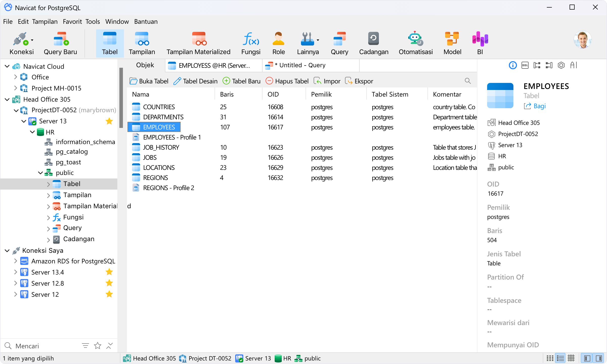Open the Otomatisasi automation icon
607x364 pixels.
(x=416, y=43)
